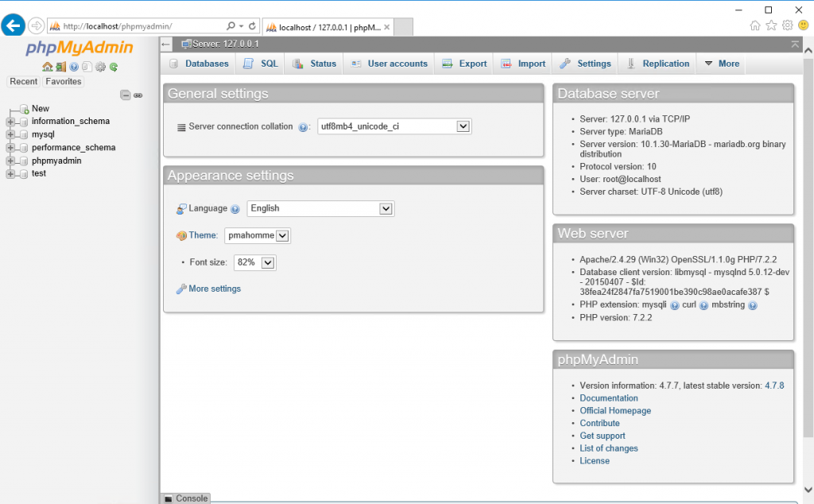Click Server: 127.0.0.1 breadcrumb

click(225, 44)
